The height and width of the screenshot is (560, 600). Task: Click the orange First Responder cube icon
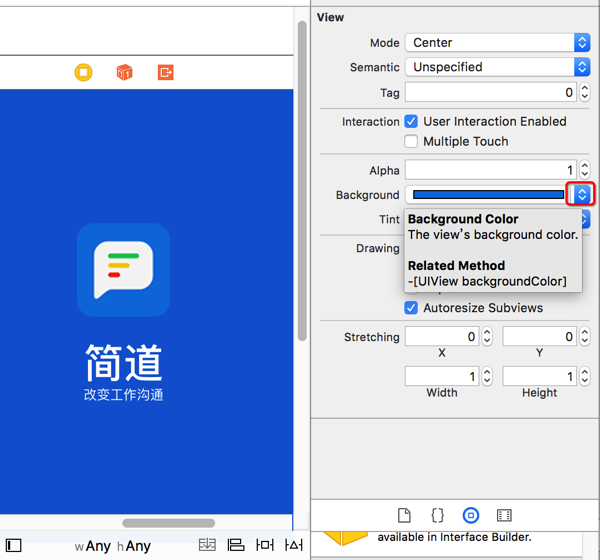point(124,72)
